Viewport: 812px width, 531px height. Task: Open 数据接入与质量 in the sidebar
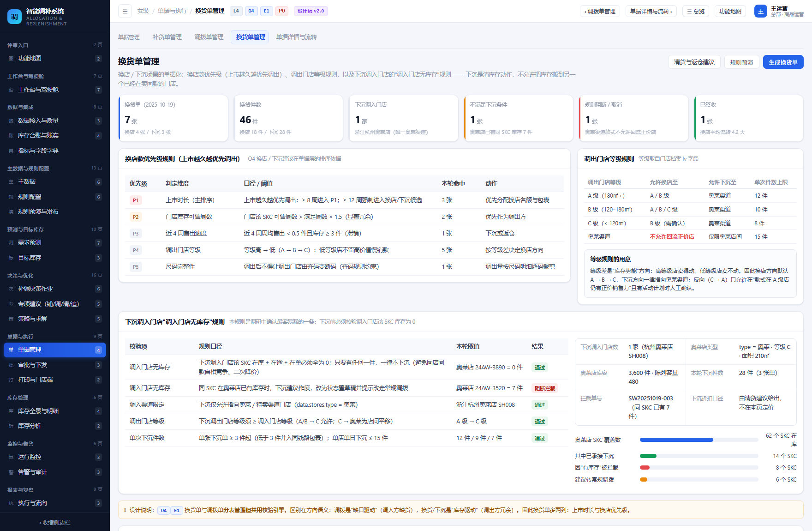[55, 121]
